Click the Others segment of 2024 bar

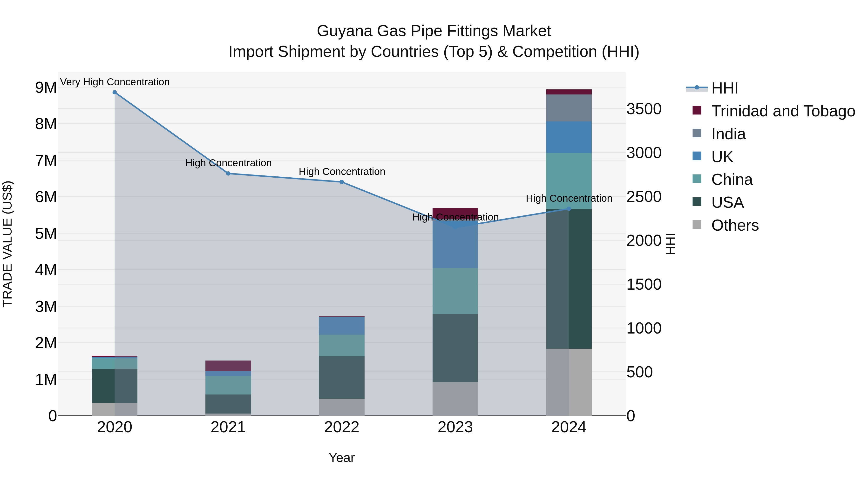[x=569, y=382]
